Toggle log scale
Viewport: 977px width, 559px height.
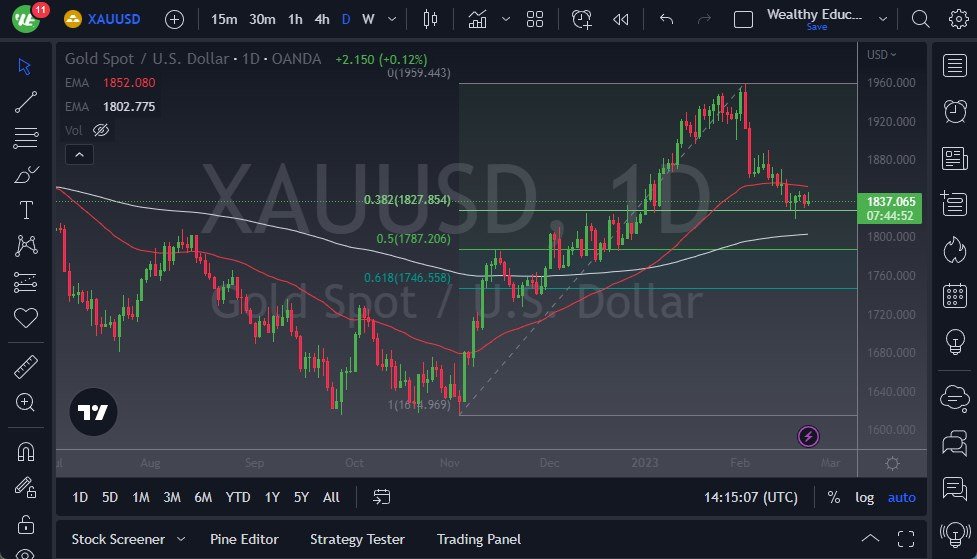[x=864, y=497]
